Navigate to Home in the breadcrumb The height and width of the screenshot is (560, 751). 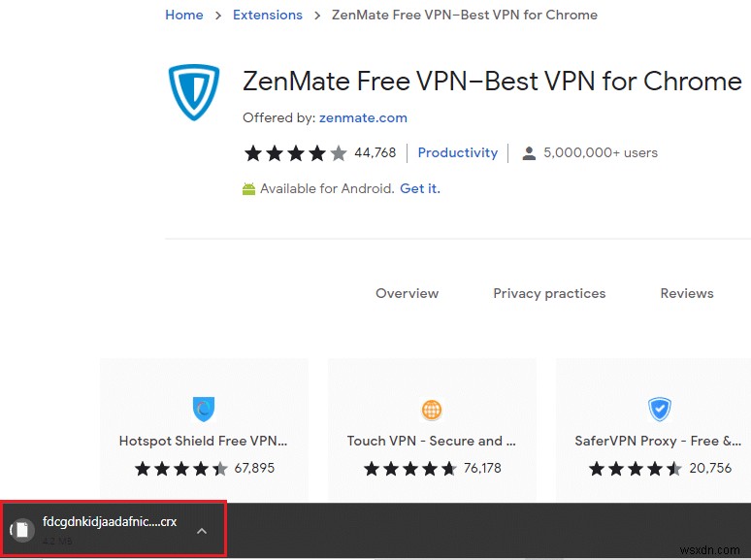(x=184, y=15)
